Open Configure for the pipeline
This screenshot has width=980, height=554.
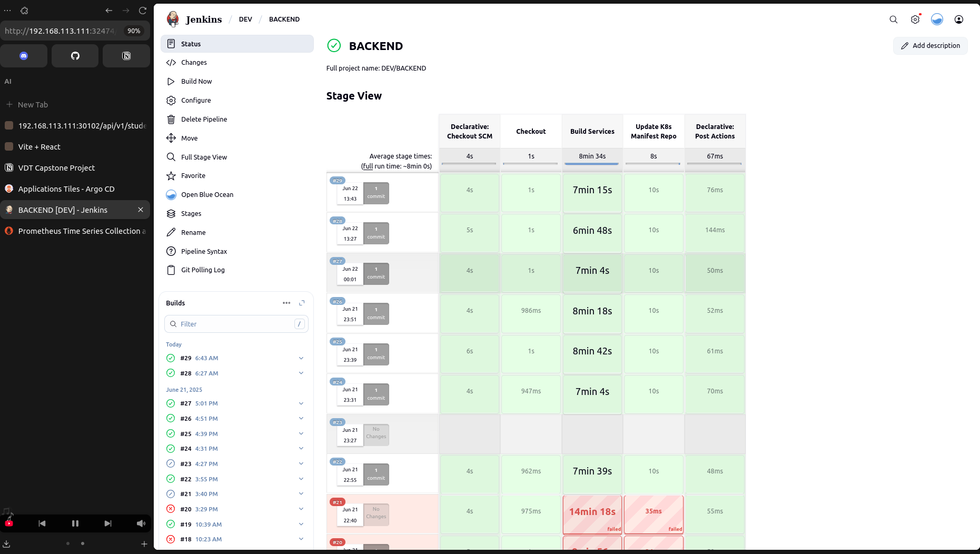pos(237,101)
